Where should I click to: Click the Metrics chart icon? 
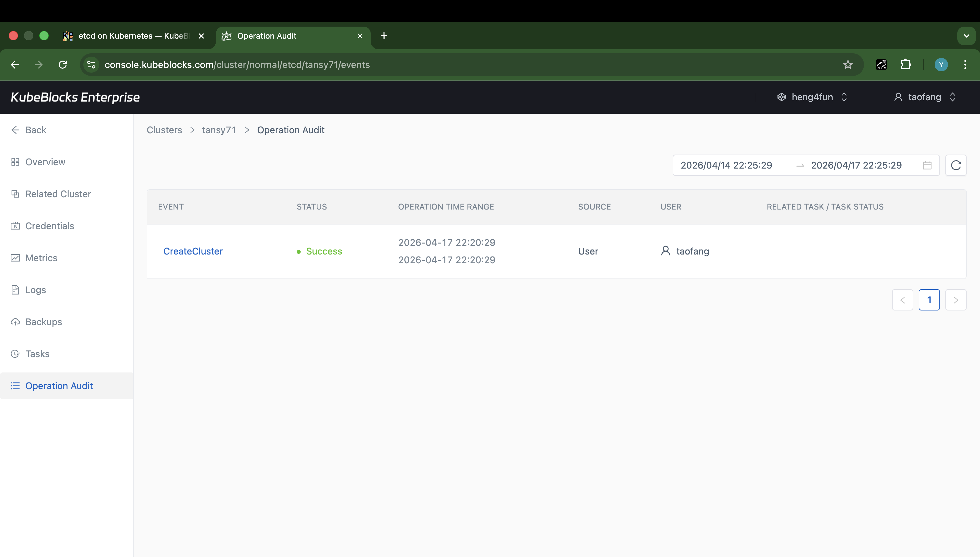pyautogui.click(x=15, y=258)
